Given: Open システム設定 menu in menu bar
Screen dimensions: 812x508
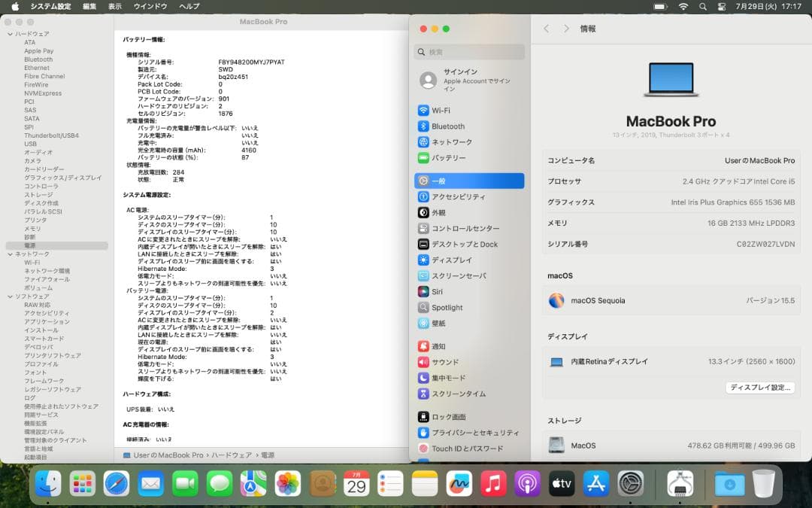Looking at the screenshot, I should pyautogui.click(x=50, y=6).
